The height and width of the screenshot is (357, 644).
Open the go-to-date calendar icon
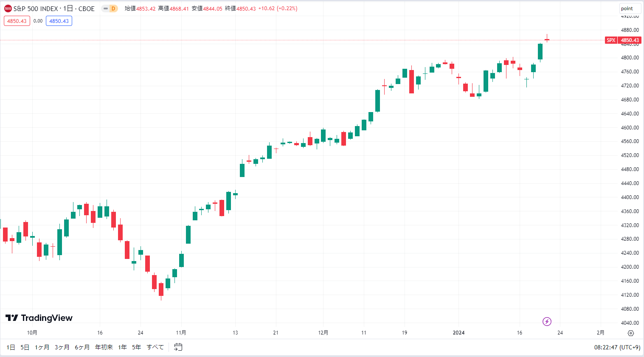(178, 347)
